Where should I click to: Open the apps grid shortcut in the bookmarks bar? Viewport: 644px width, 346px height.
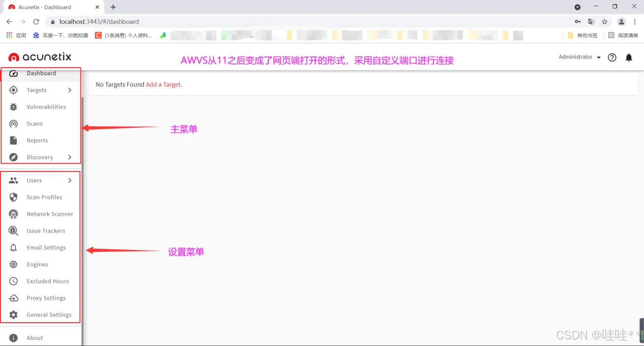(x=9, y=35)
